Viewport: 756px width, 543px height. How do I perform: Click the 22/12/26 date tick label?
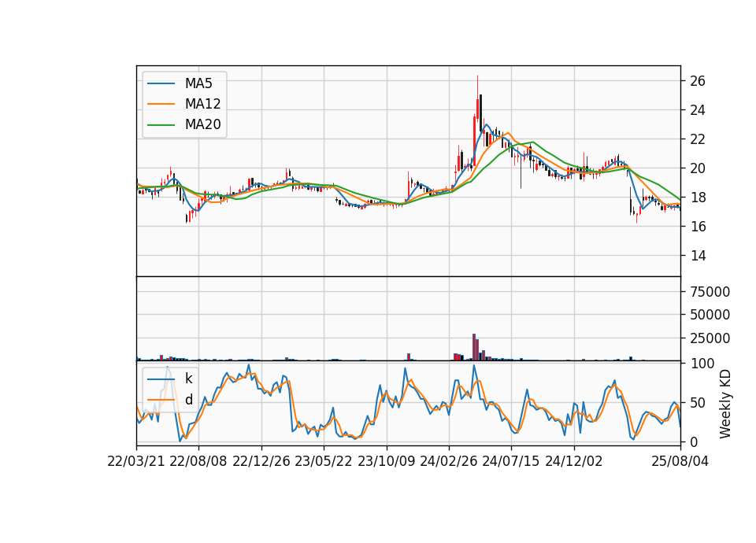(x=261, y=462)
